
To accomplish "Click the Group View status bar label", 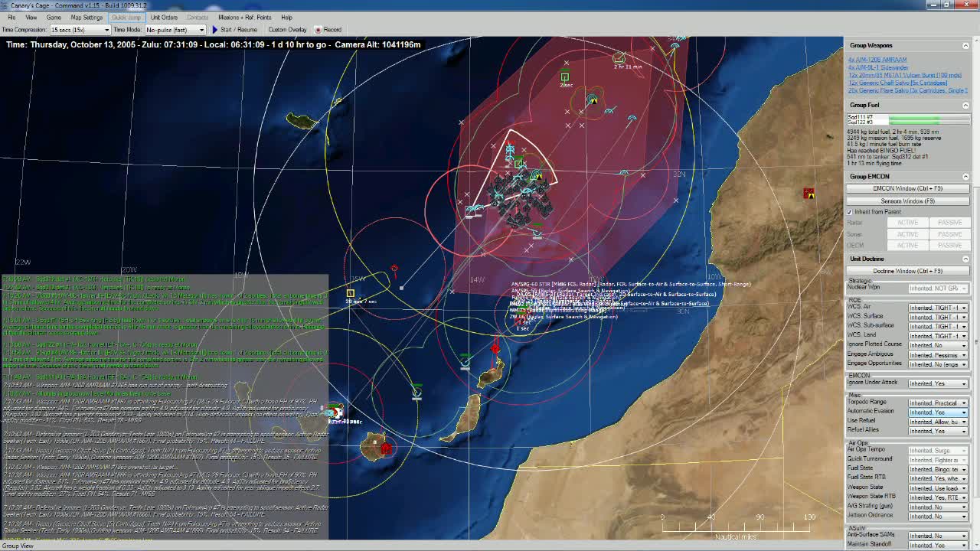I will pos(17,546).
